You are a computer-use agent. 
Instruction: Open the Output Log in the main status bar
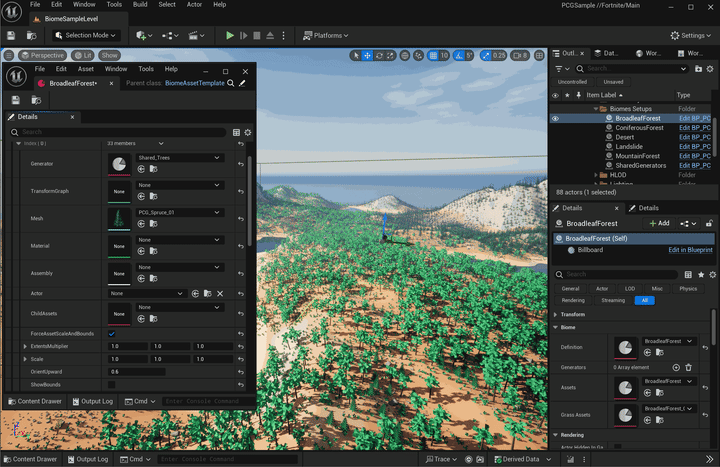(88, 459)
